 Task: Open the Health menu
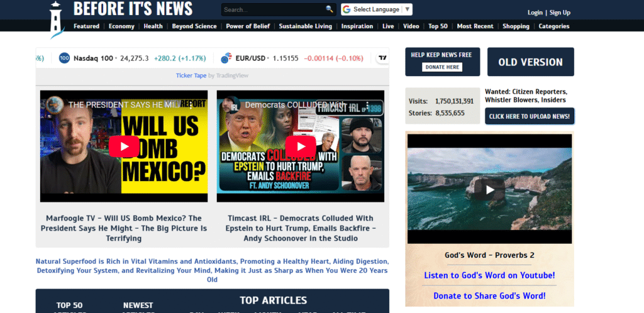[153, 26]
